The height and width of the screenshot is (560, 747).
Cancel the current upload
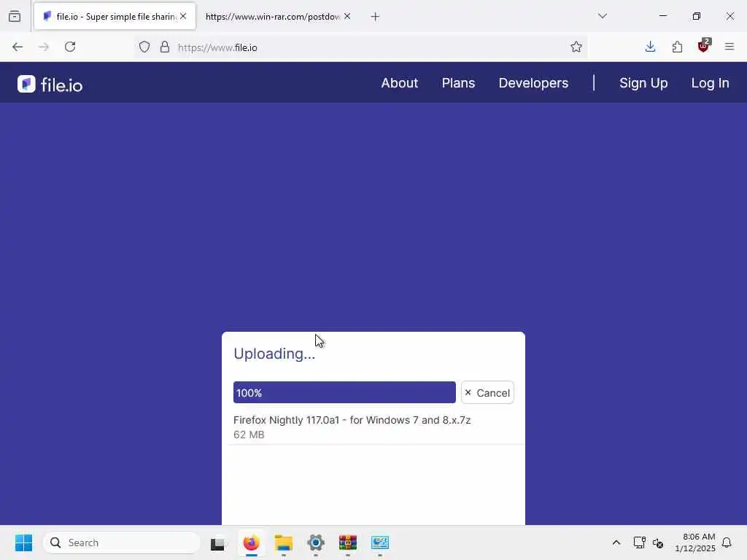487,392
